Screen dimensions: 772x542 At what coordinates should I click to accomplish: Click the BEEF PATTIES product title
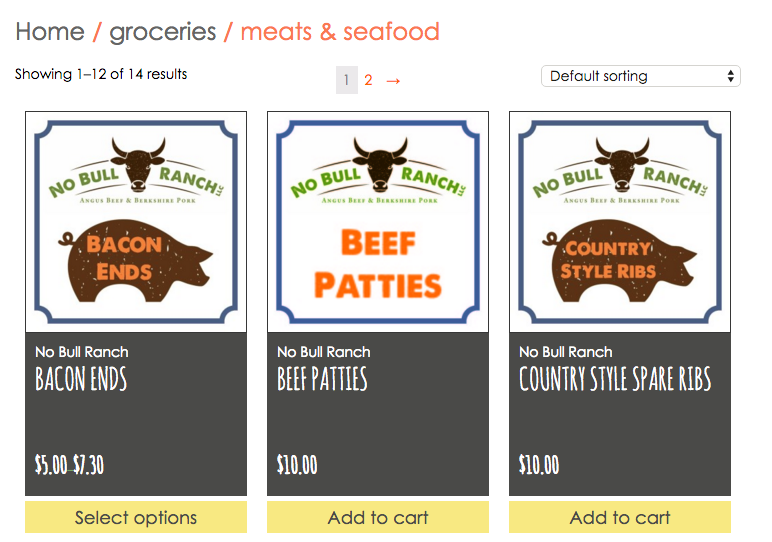tap(322, 379)
